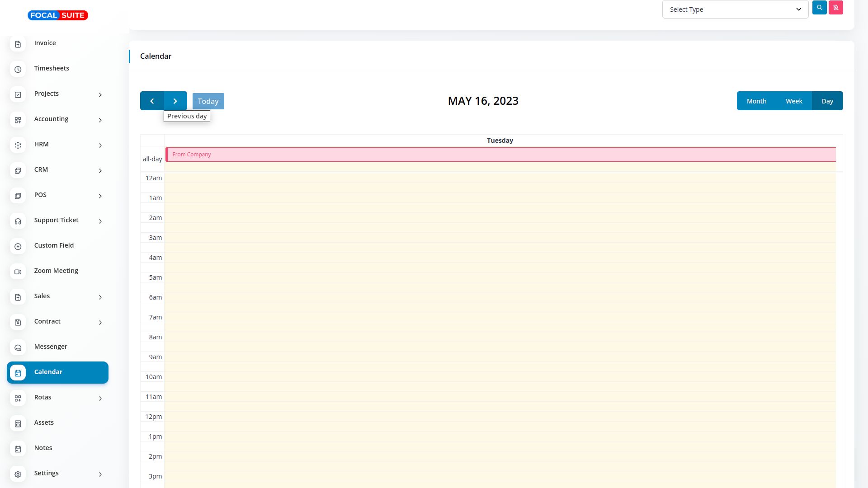Open the From Company all-day event
Screen dimensions: 868x488
pyautogui.click(x=500, y=155)
